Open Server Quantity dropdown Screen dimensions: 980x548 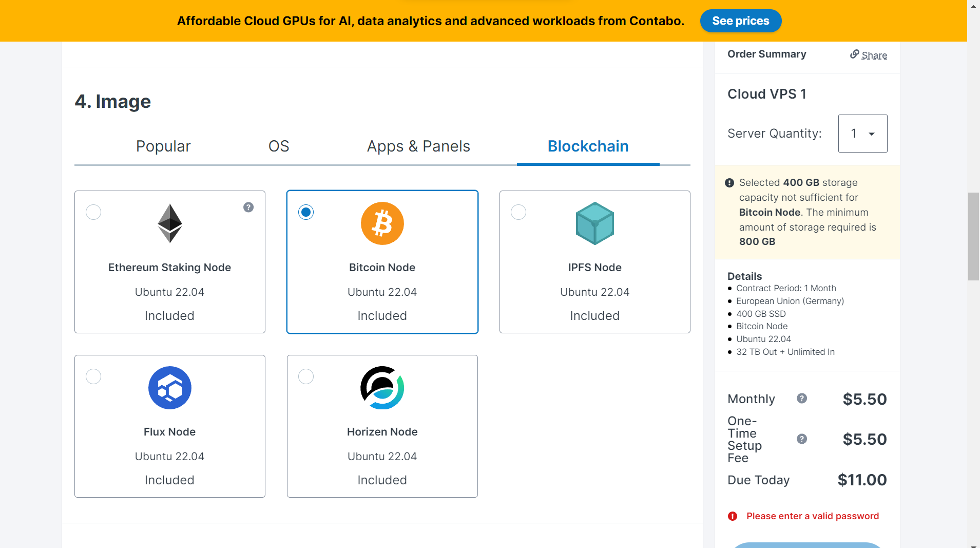tap(862, 134)
